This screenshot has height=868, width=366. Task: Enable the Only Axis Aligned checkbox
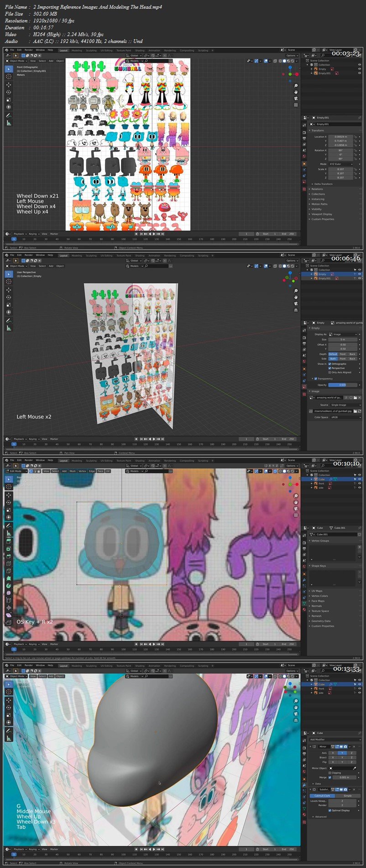[329, 372]
